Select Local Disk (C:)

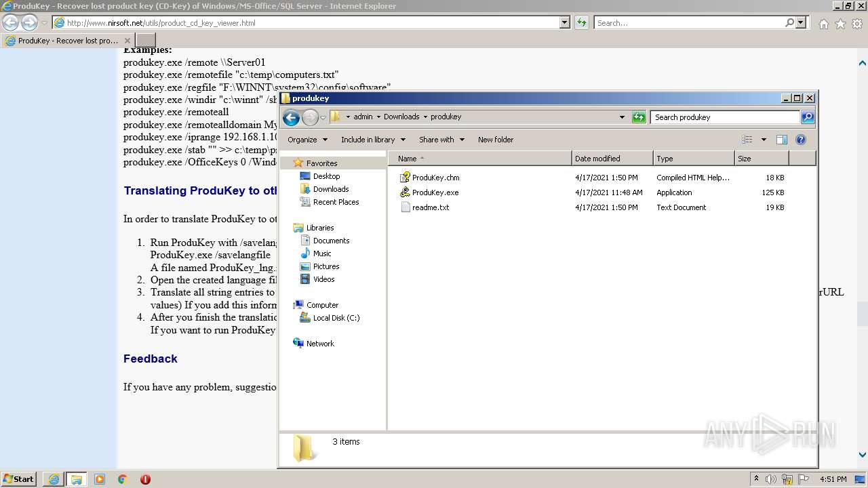(x=336, y=318)
